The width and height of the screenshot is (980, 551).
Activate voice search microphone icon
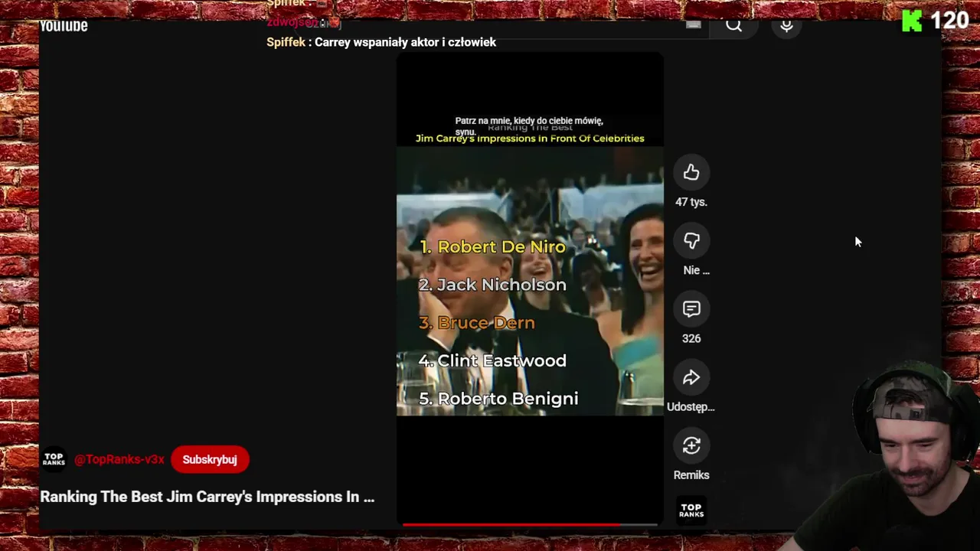click(786, 26)
